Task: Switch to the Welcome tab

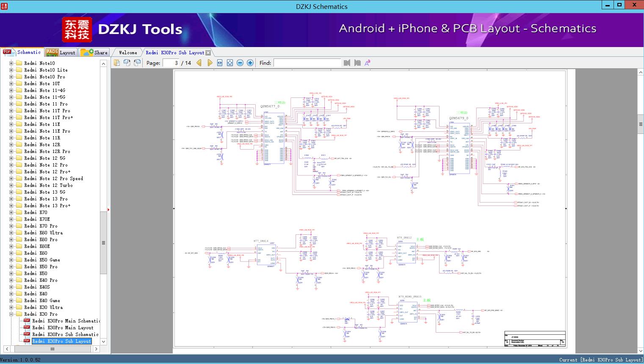Action: [x=128, y=53]
